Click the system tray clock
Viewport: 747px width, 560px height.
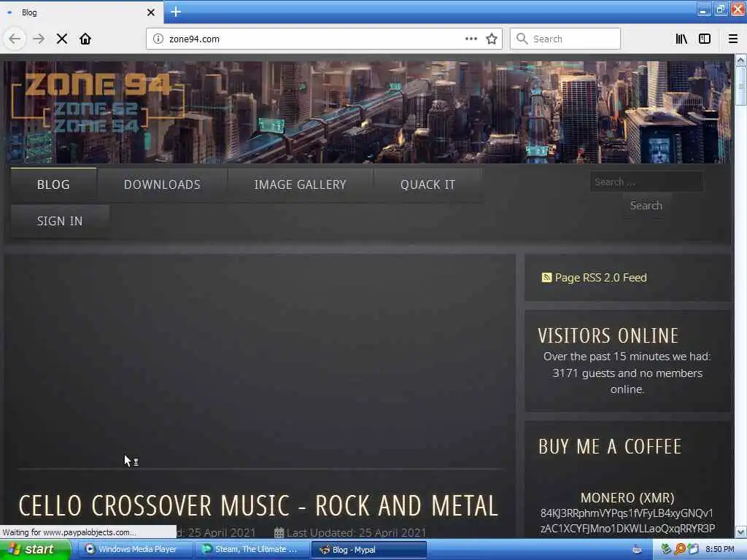(x=720, y=550)
